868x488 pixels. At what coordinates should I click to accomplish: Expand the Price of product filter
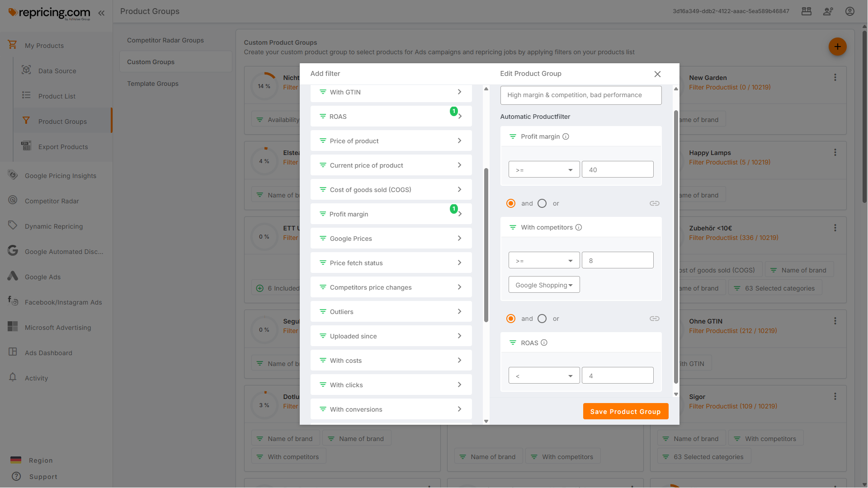(x=391, y=141)
